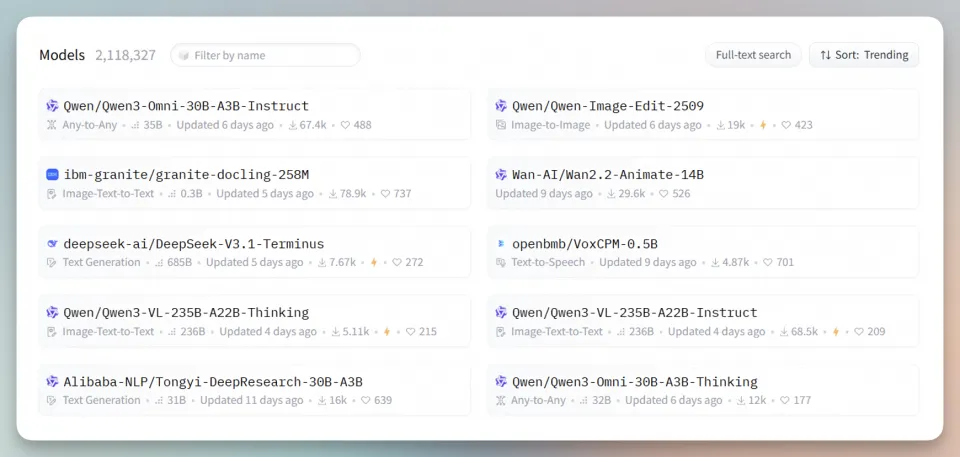Open the Alibaba-NLP/Tongyi-DeepResearch-30B-A3B model
The width and height of the screenshot is (960, 457).
point(213,382)
